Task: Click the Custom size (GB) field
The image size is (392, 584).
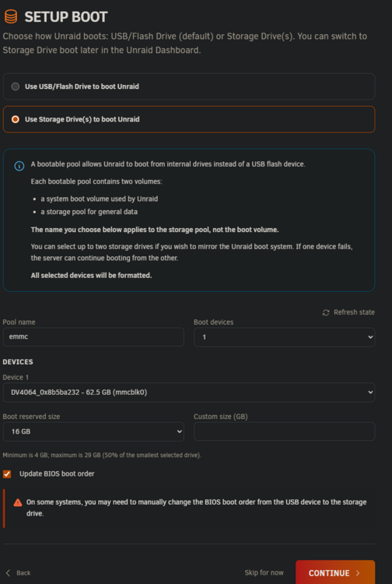Action: tap(285, 431)
